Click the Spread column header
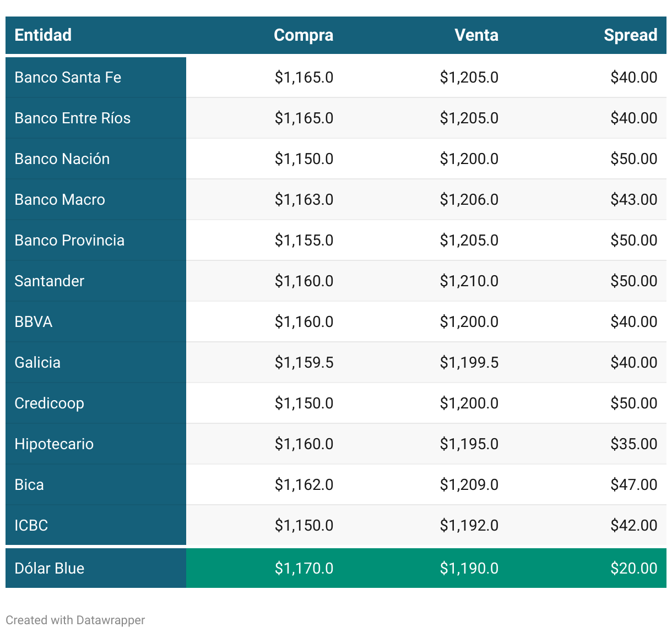Viewport: 672px width, 633px height. 630,35
